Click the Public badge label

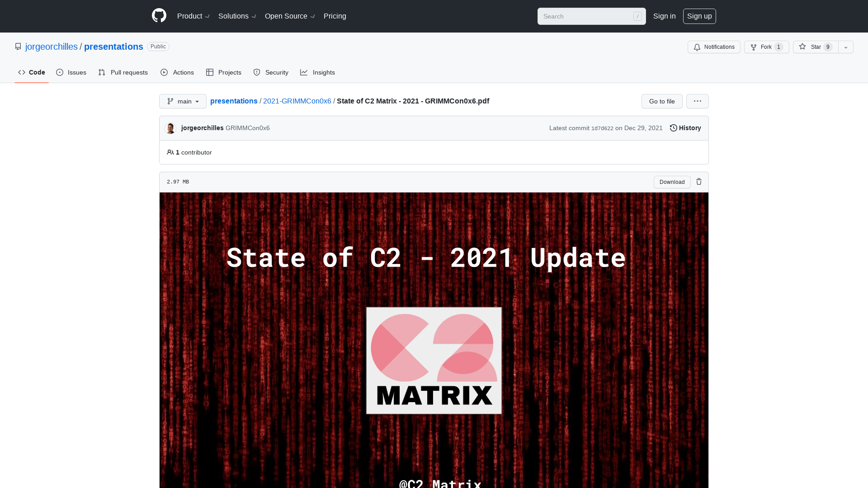[158, 47]
